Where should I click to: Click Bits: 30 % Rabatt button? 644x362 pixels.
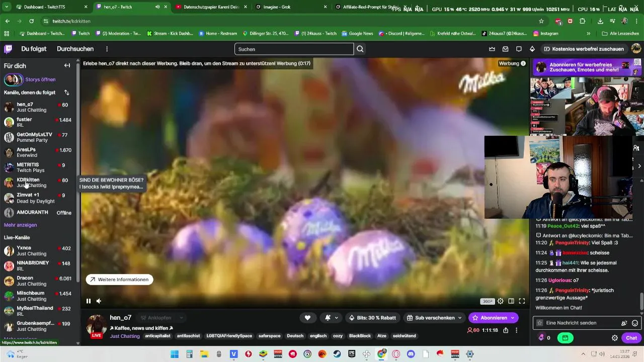click(x=373, y=318)
